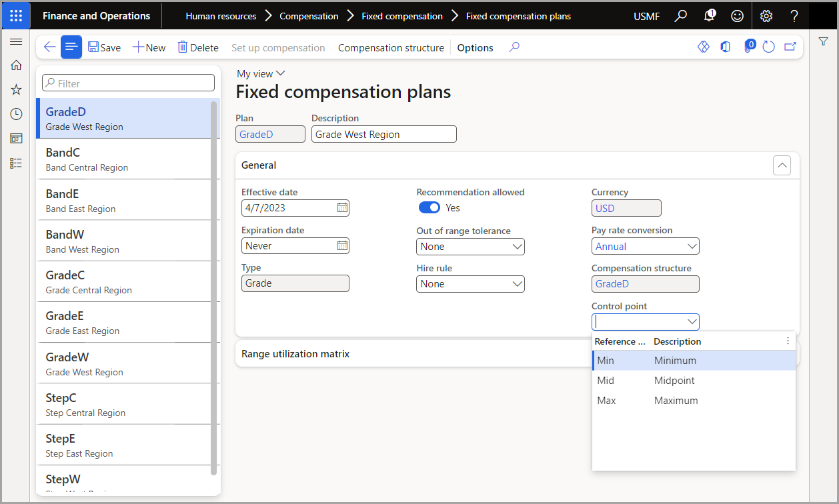This screenshot has height=504, width=839.
Task: Toggle the Recommendation allowed switch
Action: (x=430, y=208)
